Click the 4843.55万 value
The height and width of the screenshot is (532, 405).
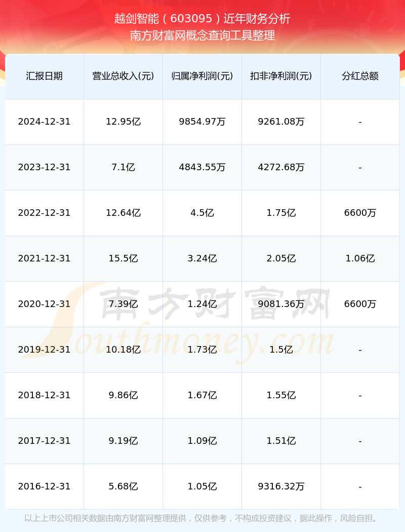click(x=202, y=167)
